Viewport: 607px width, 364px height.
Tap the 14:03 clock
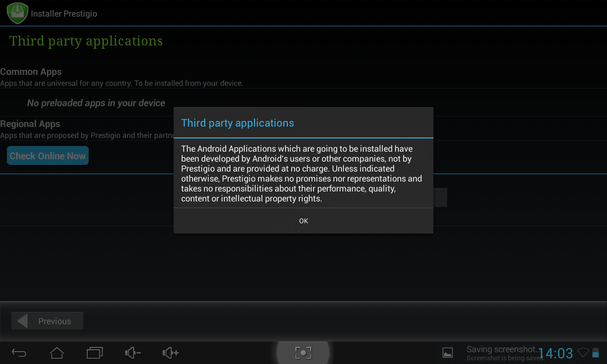(x=556, y=354)
